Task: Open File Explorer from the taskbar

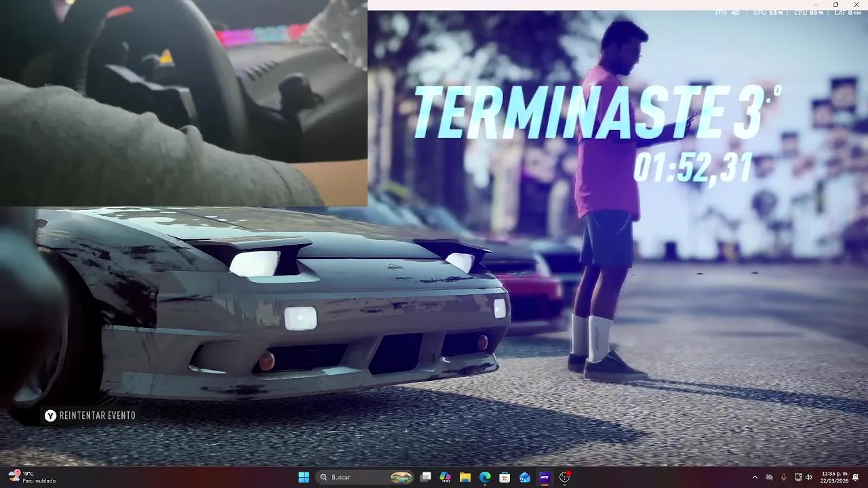Action: pyautogui.click(x=465, y=477)
